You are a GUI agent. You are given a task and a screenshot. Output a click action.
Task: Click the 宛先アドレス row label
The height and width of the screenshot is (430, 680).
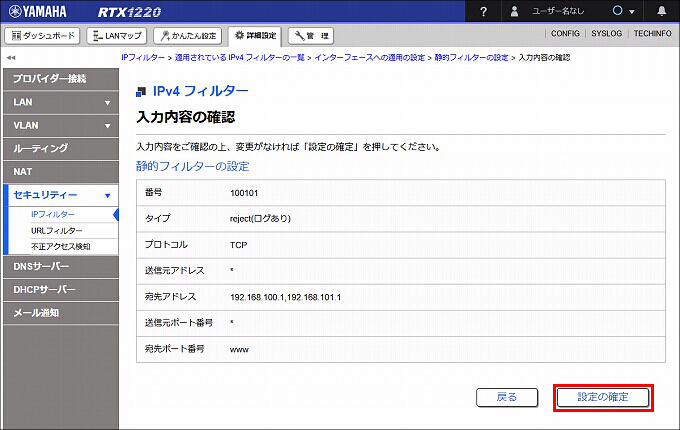pyautogui.click(x=170, y=297)
